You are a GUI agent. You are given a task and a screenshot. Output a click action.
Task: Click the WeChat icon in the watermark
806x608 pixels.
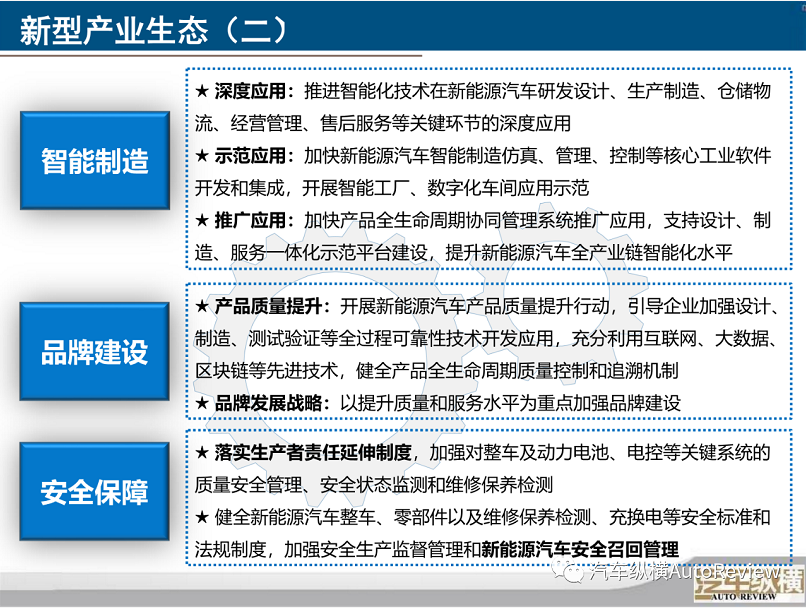tap(574, 573)
